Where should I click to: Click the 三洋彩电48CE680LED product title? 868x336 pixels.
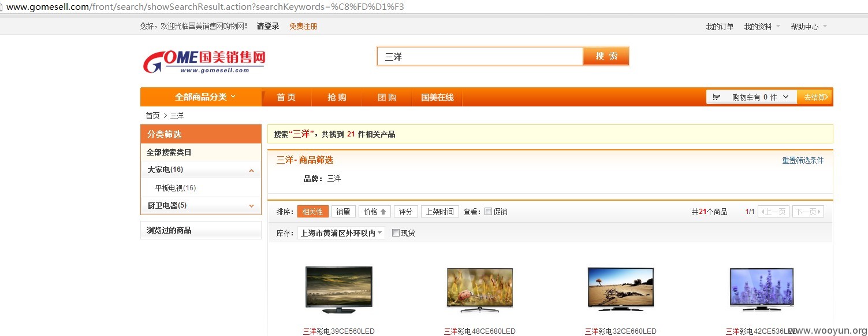pos(480,331)
